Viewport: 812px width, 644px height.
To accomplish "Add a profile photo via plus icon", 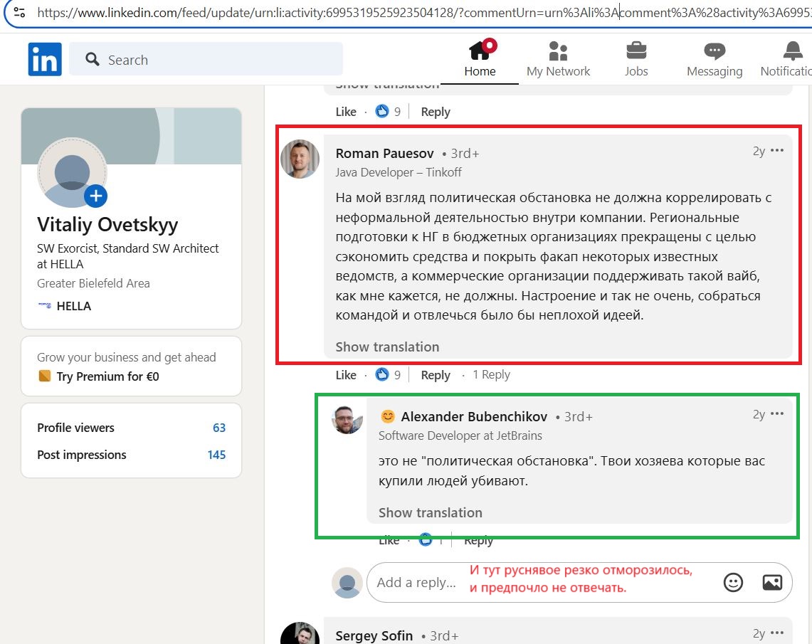I will click(96, 196).
